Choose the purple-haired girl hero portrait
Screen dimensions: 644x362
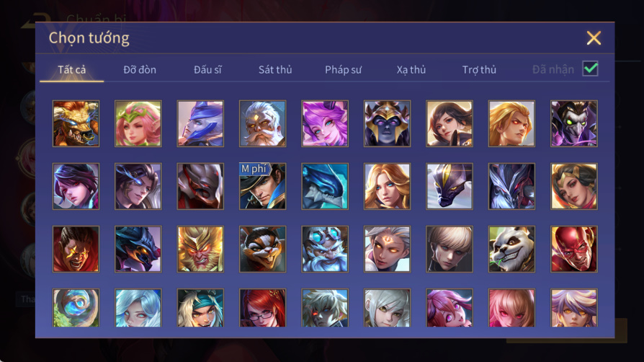pyautogui.click(x=325, y=123)
